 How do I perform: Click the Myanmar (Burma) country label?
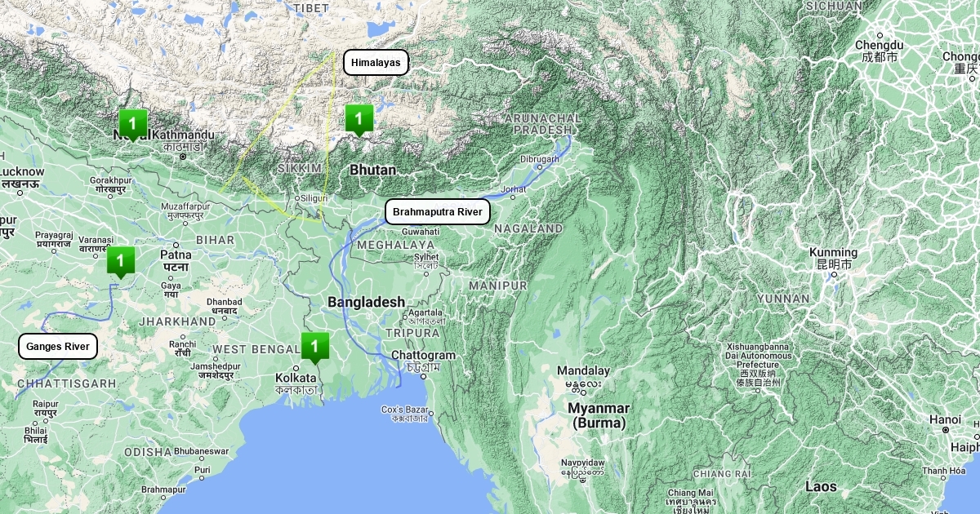(599, 415)
